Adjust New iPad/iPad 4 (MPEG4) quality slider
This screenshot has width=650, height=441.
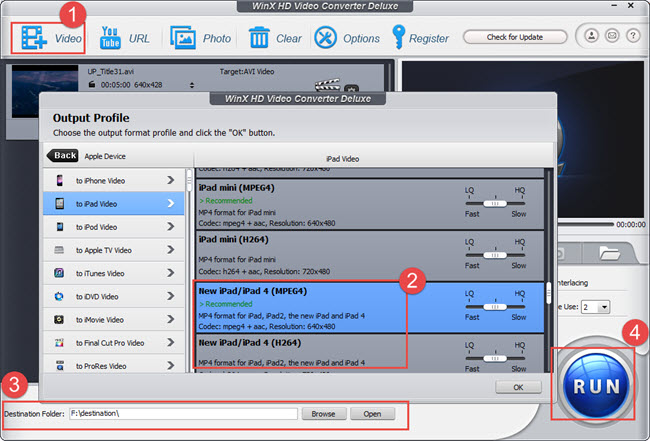tap(495, 307)
